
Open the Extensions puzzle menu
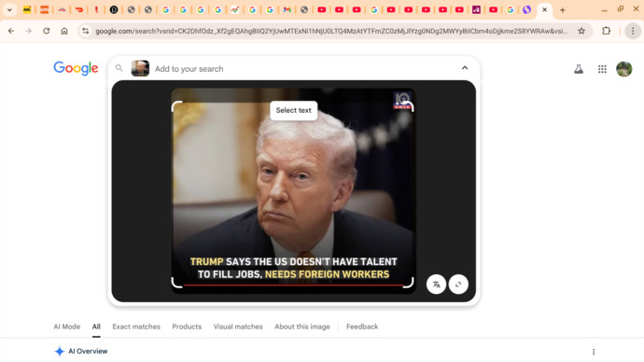coord(607,31)
